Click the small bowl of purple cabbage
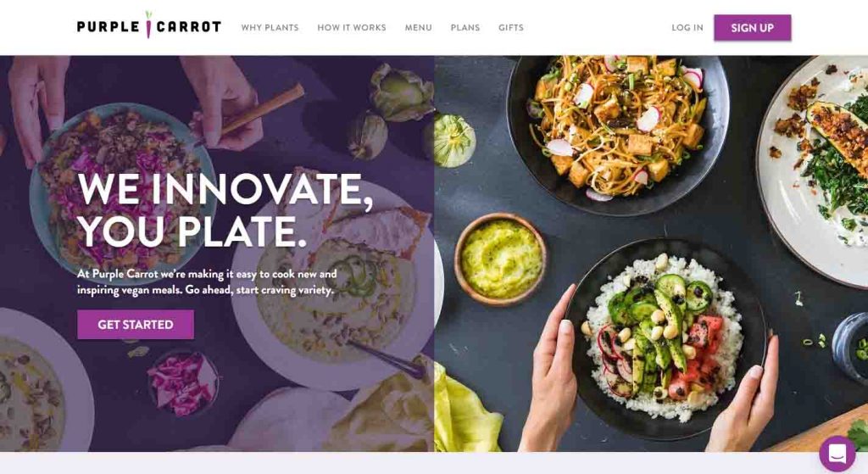The height and width of the screenshot is (474, 868). [183, 382]
